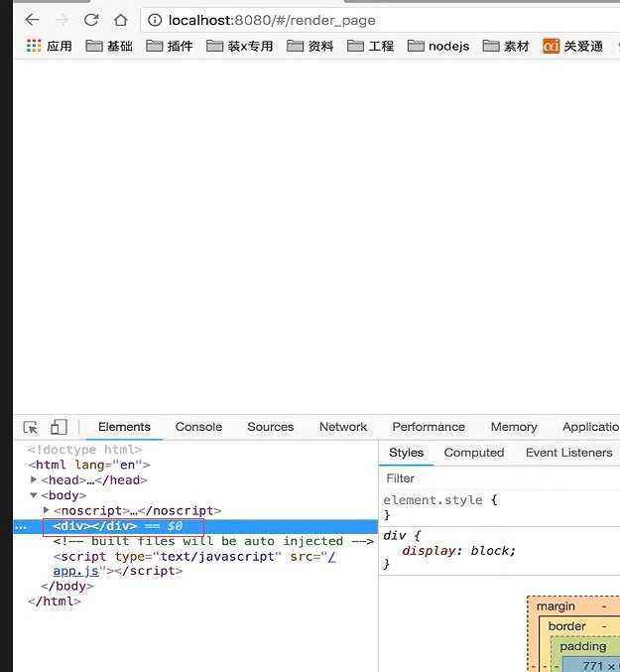Click the browser back arrow

(x=32, y=20)
